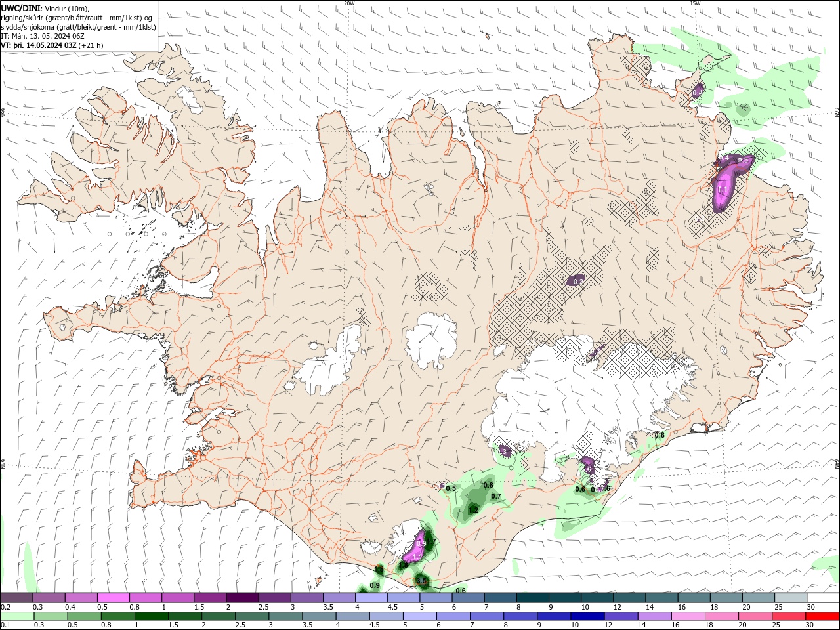Viewport: 840px width, 630px height.
Task: Pick the dark teal 8–9 swatch, upper legend row
Action: pyautogui.click(x=533, y=598)
